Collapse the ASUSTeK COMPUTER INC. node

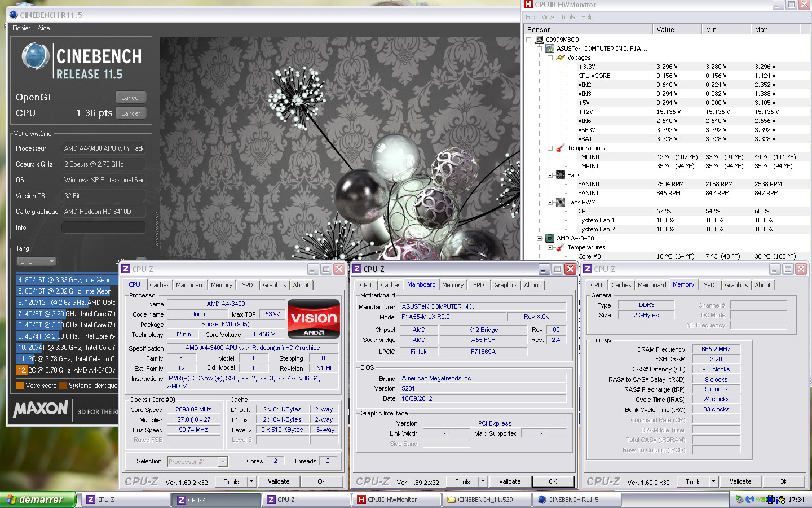539,49
